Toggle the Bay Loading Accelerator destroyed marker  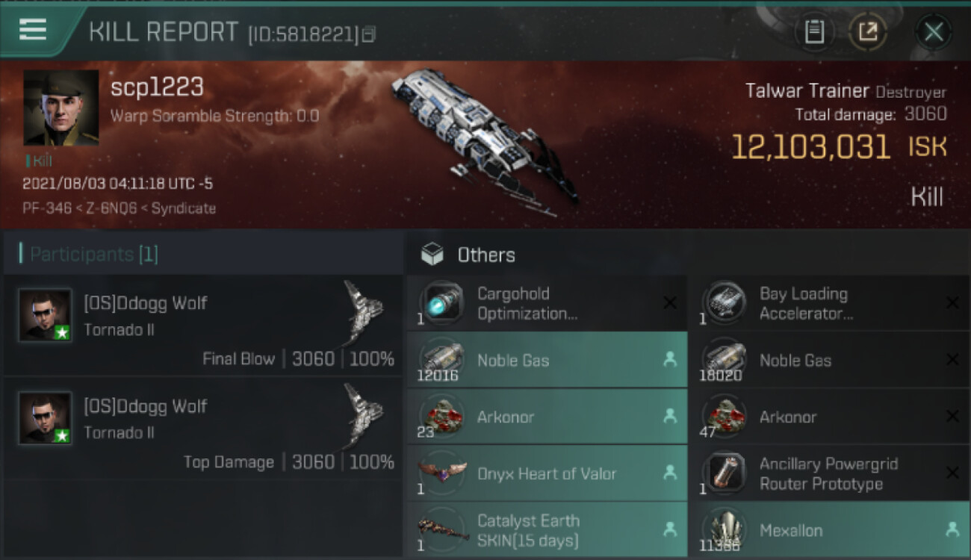coord(952,303)
